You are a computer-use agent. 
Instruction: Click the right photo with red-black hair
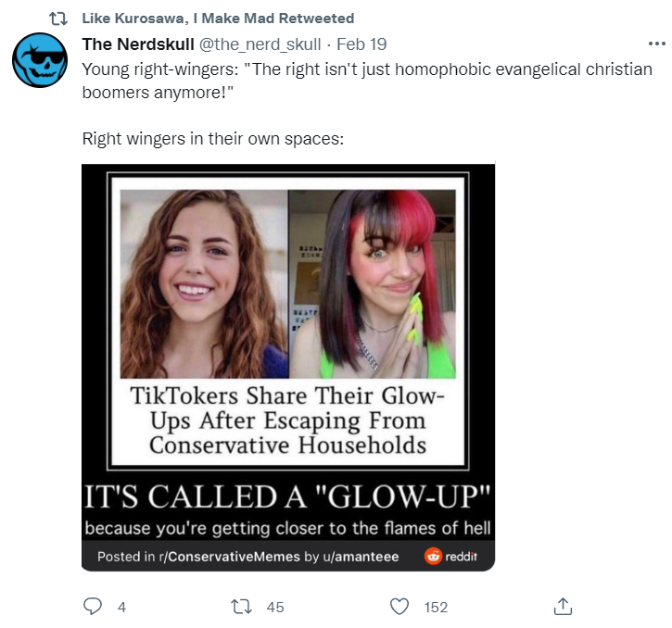coord(373,283)
